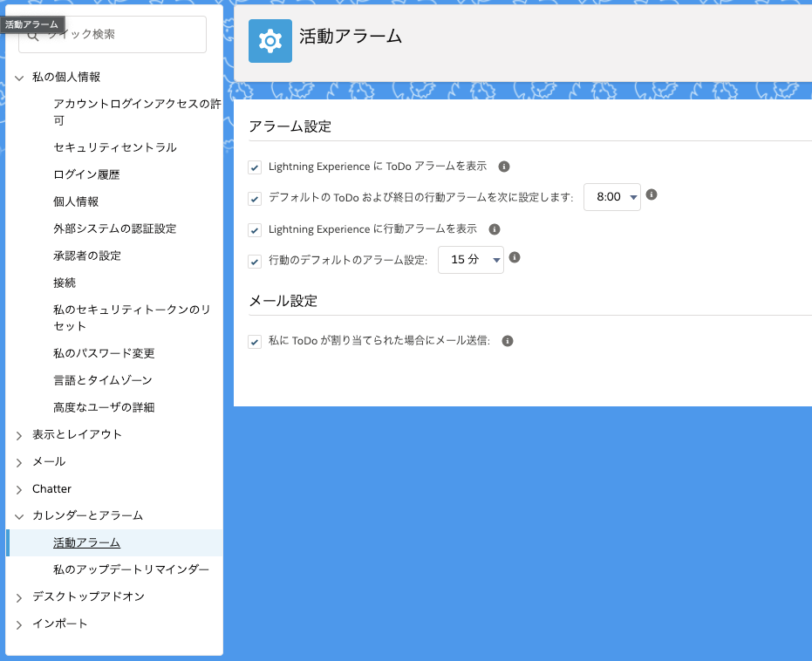Open セキュリティセントラル page
The width and height of the screenshot is (812, 661).
tap(115, 147)
